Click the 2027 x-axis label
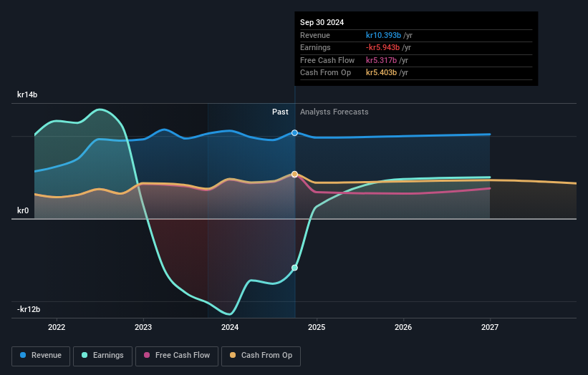The width and height of the screenshot is (588, 375). [x=490, y=327]
